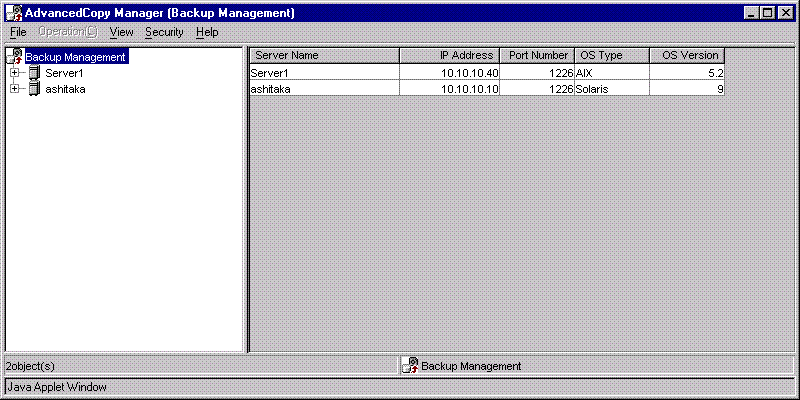
Task: Select the Server1 cell in the table
Action: 324,72
